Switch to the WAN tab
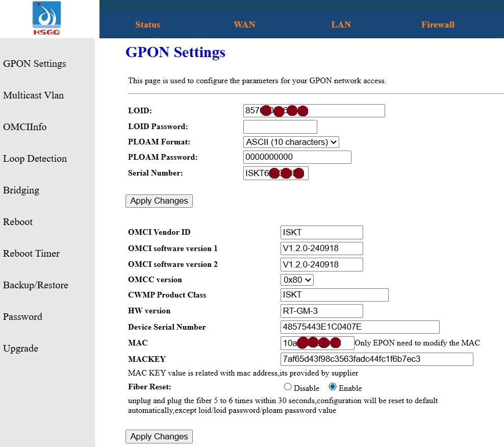Image resolution: width=504 pixels, height=447 pixels. tap(244, 24)
